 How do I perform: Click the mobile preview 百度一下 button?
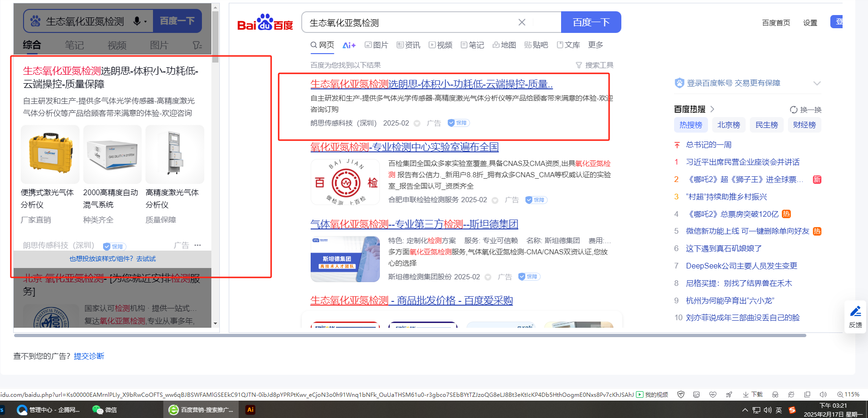(177, 21)
